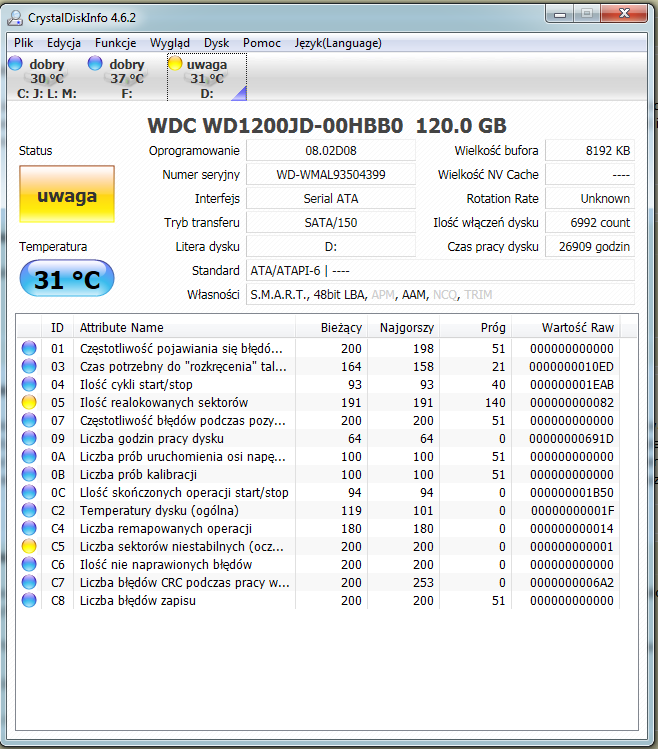Select the row Liczba godzin pracy dysku

click(x=318, y=439)
